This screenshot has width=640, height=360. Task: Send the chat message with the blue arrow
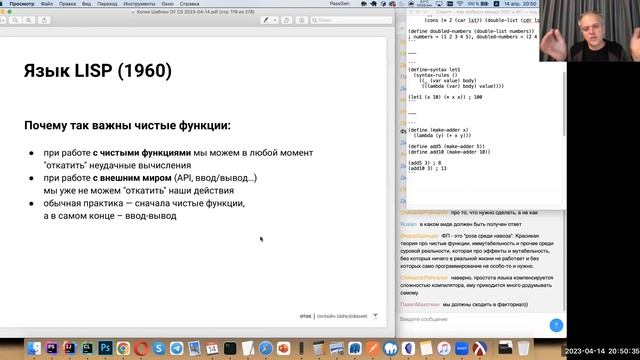click(556, 325)
